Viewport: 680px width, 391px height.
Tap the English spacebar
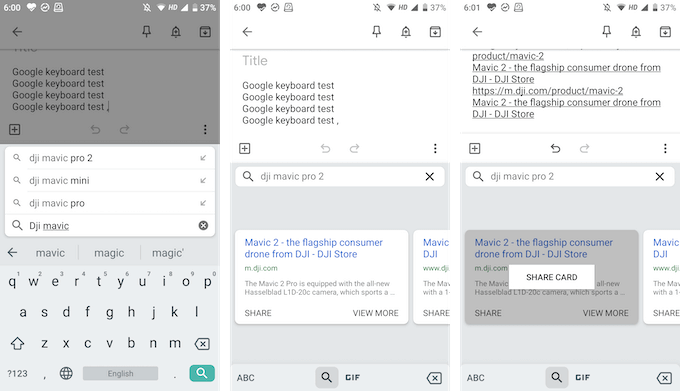pyautogui.click(x=121, y=373)
